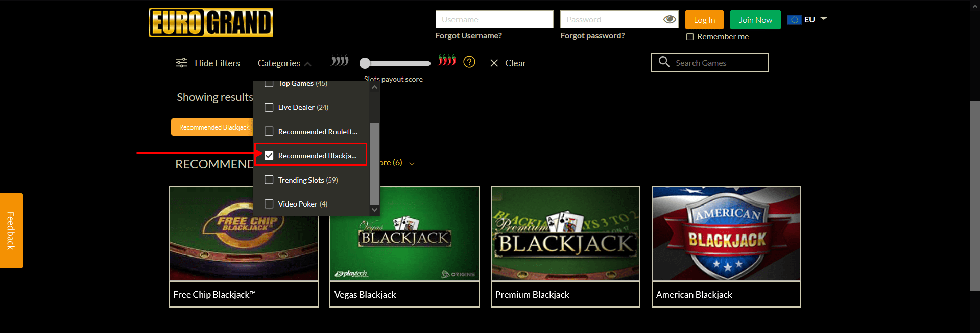
Task: Click the grey chili peppers icon
Action: click(x=340, y=61)
